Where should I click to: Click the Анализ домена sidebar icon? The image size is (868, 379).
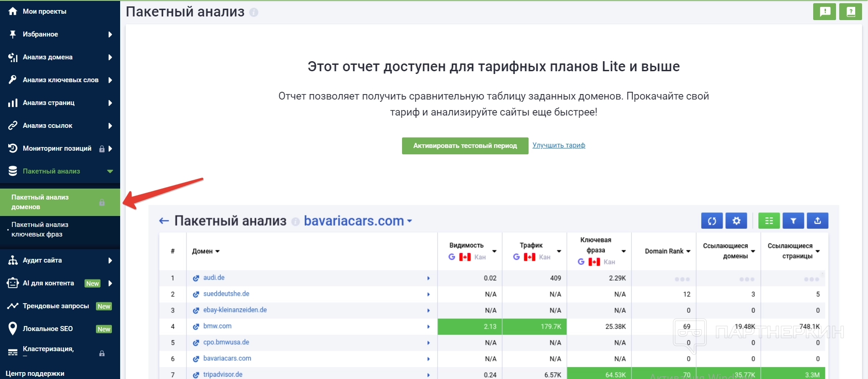[13, 57]
